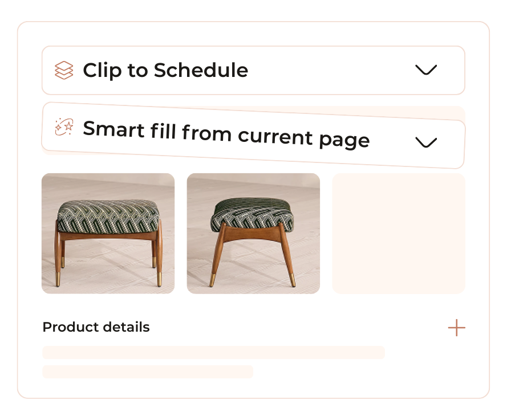Click the empty image placeholder slot

399,234
